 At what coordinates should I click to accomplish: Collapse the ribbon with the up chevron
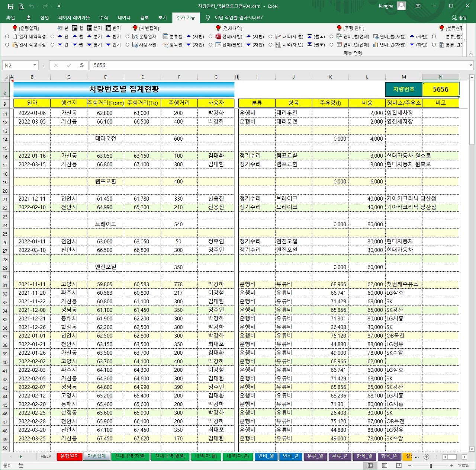click(471, 54)
